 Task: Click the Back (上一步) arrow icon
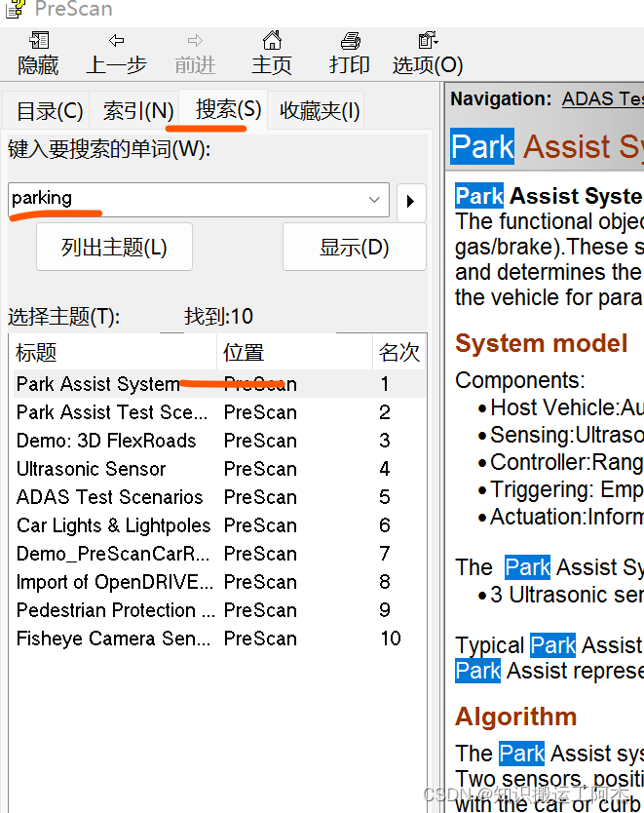pyautogui.click(x=117, y=41)
